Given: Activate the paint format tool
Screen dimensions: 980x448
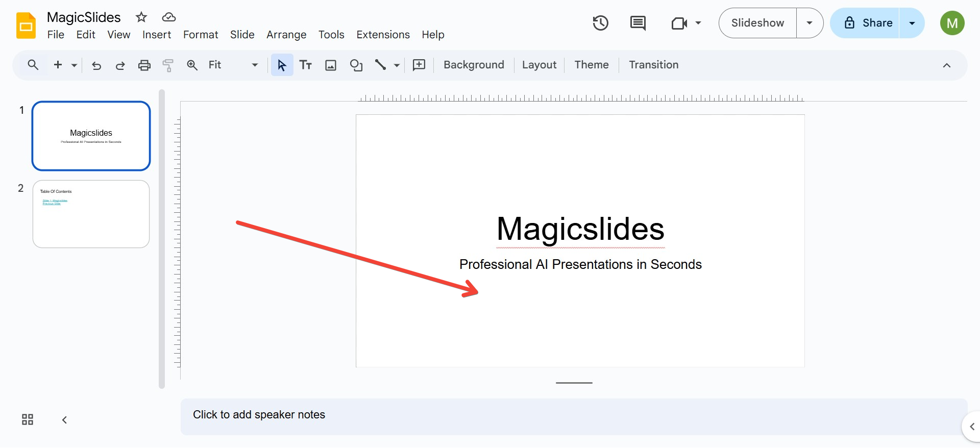Looking at the screenshot, I should pos(168,65).
